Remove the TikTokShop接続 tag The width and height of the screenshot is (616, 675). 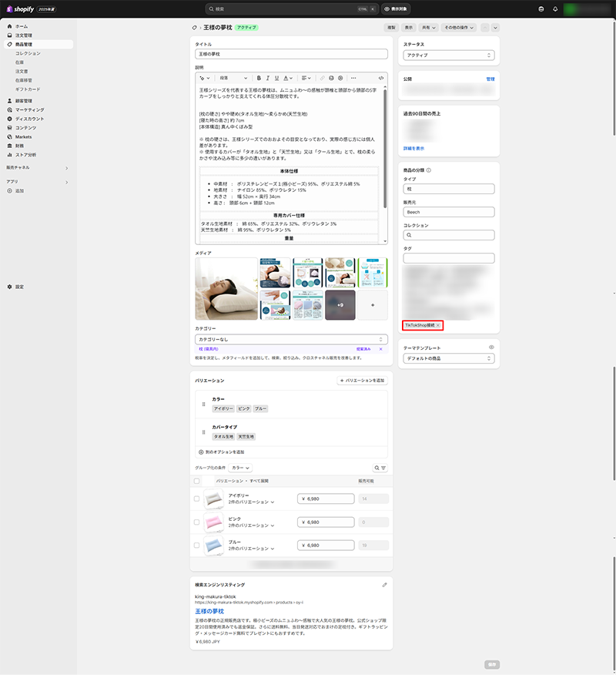click(438, 325)
